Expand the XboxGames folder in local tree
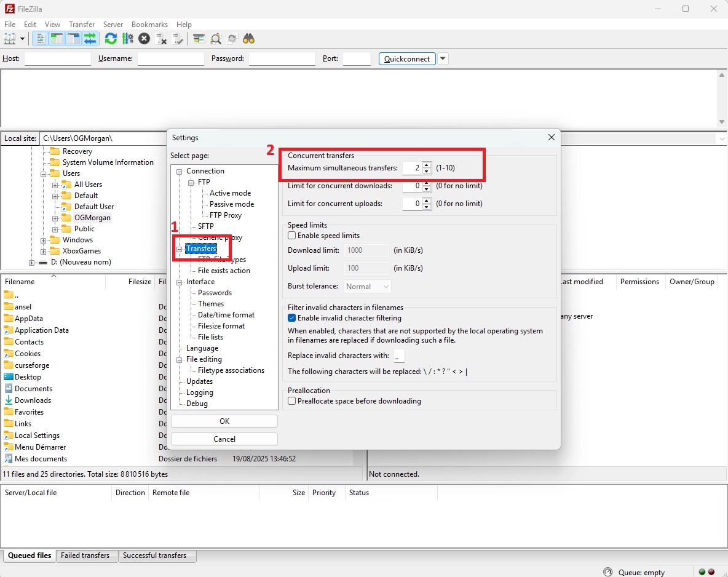The height and width of the screenshot is (577, 728). (x=43, y=252)
